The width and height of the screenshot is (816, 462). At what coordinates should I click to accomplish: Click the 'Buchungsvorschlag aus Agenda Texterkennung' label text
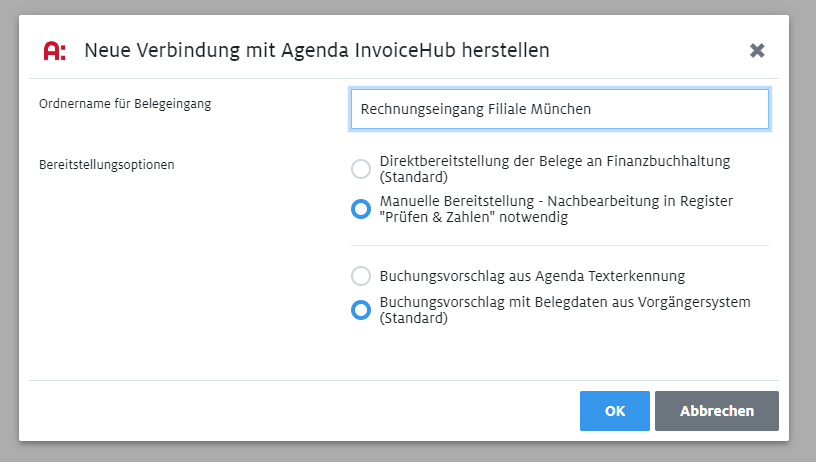[532, 276]
